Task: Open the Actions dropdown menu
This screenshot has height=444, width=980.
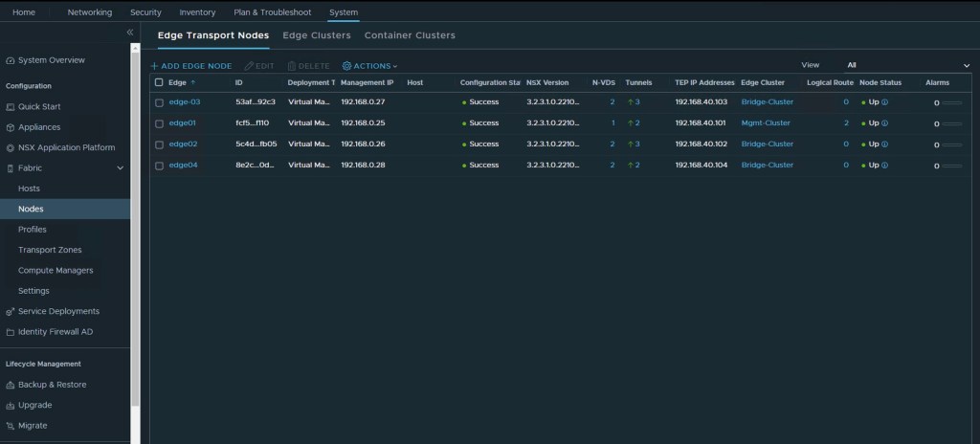Action: coord(370,66)
